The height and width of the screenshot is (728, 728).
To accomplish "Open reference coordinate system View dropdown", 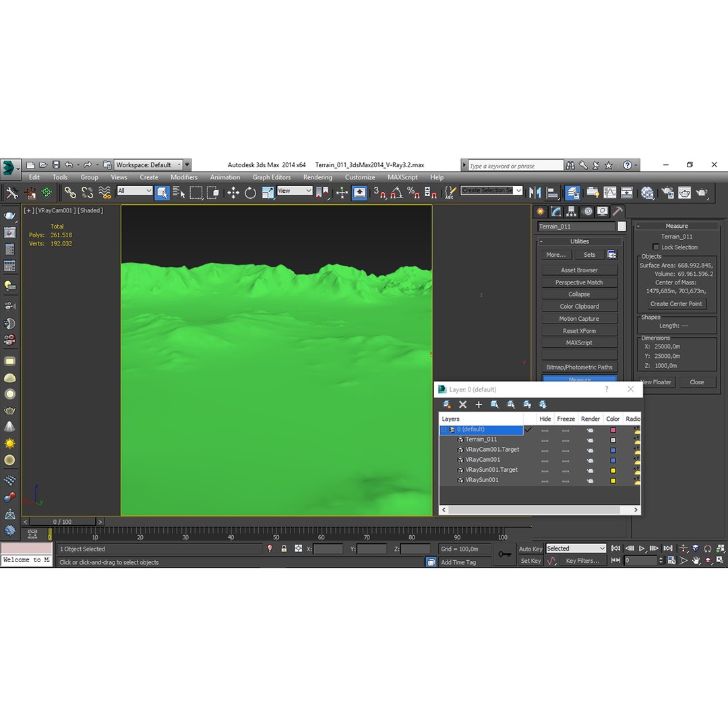I will point(295,190).
